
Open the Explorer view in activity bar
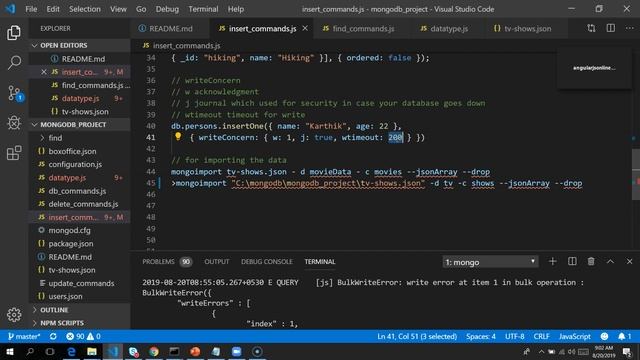(14, 33)
